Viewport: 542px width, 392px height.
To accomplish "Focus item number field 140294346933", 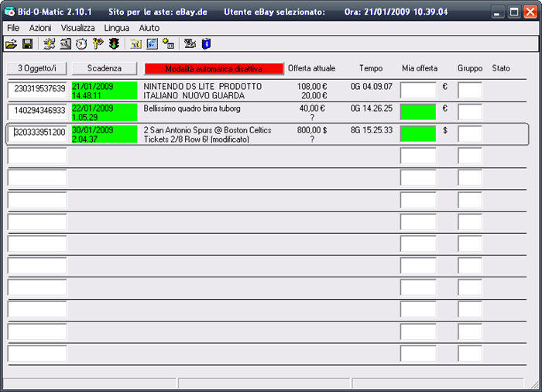I will (37, 112).
